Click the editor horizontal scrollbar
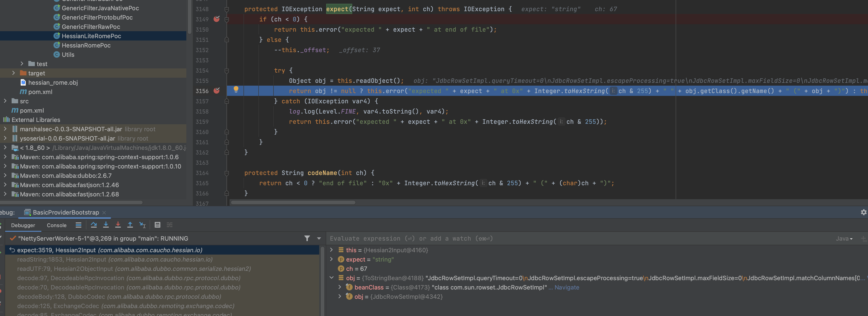This screenshot has width=868, height=316. [293, 203]
